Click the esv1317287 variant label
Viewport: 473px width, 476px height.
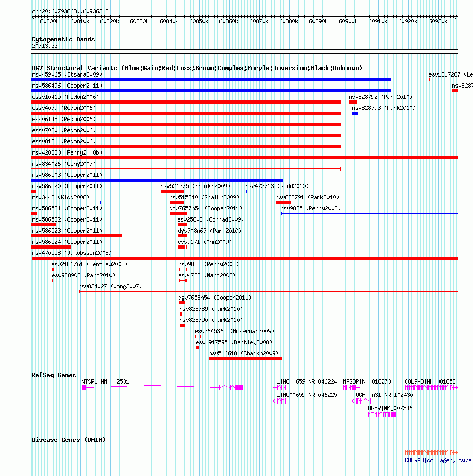(451, 75)
